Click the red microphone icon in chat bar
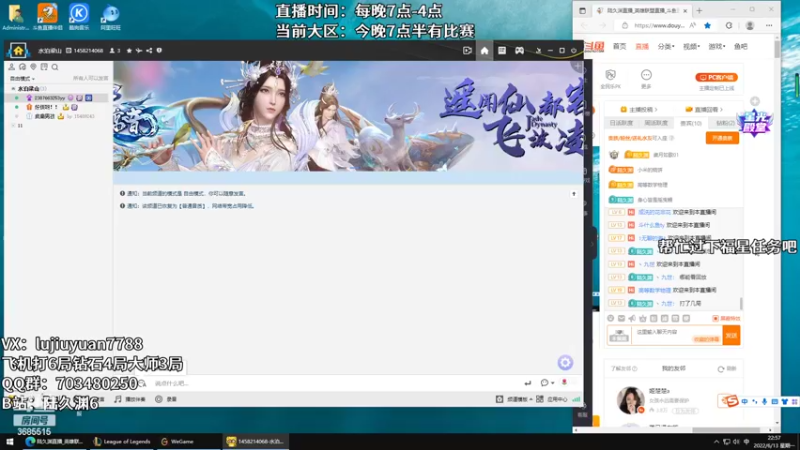This screenshot has height=450, width=800. (x=564, y=382)
